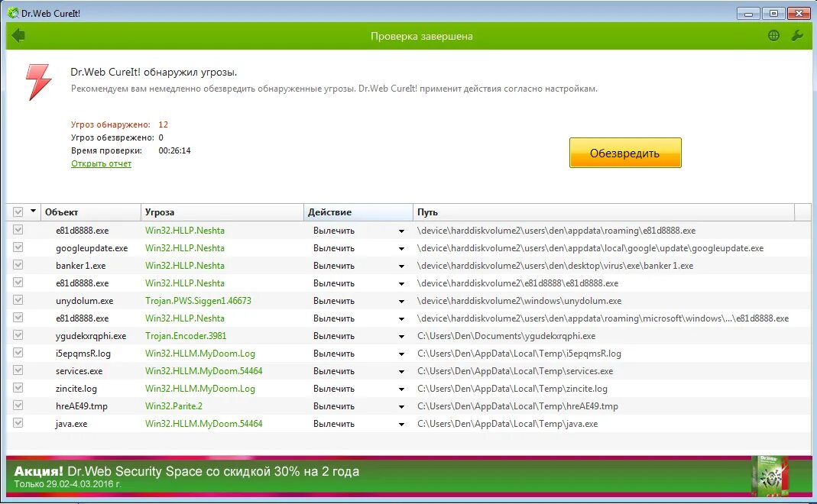Open Win32.Parite.2 threat link
This screenshot has width=817, height=504.
tap(173, 406)
